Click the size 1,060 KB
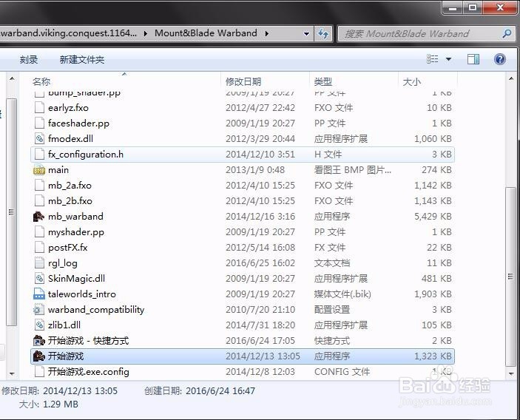Viewport: 520px width, 420px height. (x=433, y=139)
